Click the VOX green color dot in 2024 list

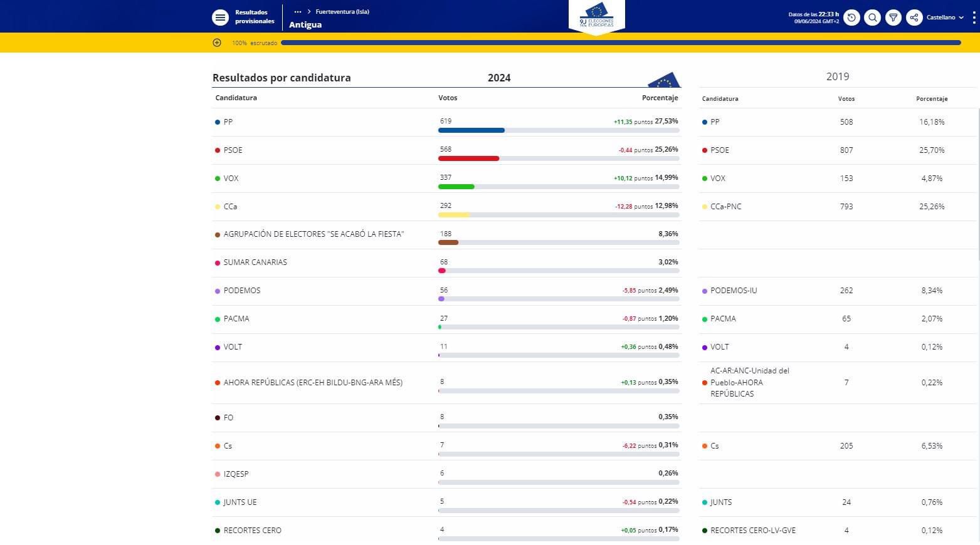point(218,179)
